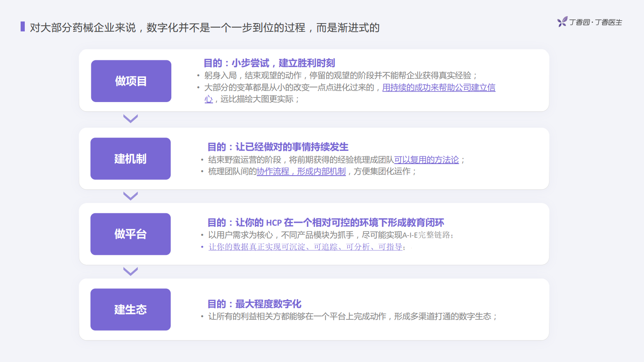
Task: Open the 可以复用的方法论 underlined link
Action: (426, 159)
